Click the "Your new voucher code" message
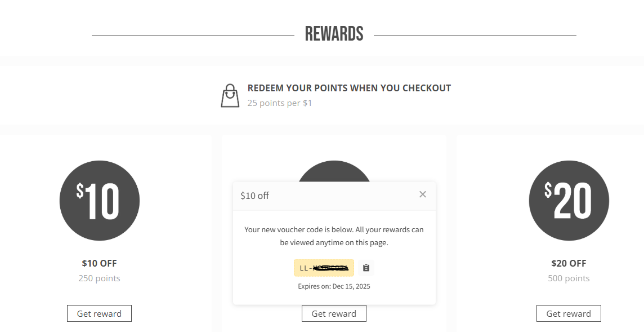The width and height of the screenshot is (644, 332). pos(334,236)
